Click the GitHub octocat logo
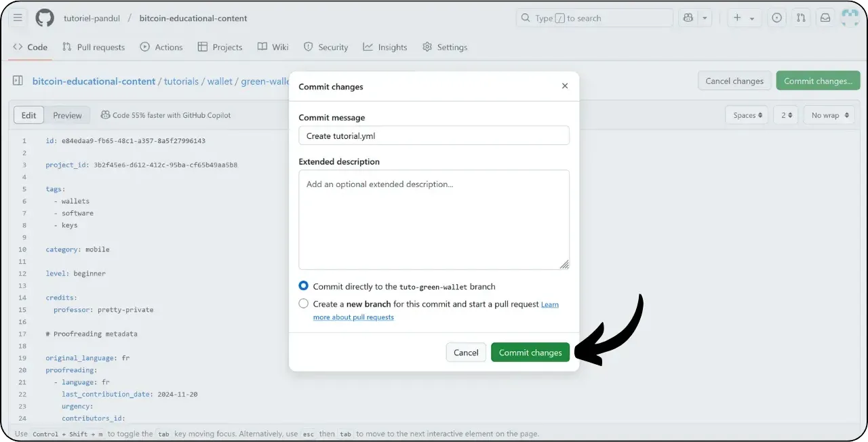This screenshot has height=442, width=868. point(45,18)
